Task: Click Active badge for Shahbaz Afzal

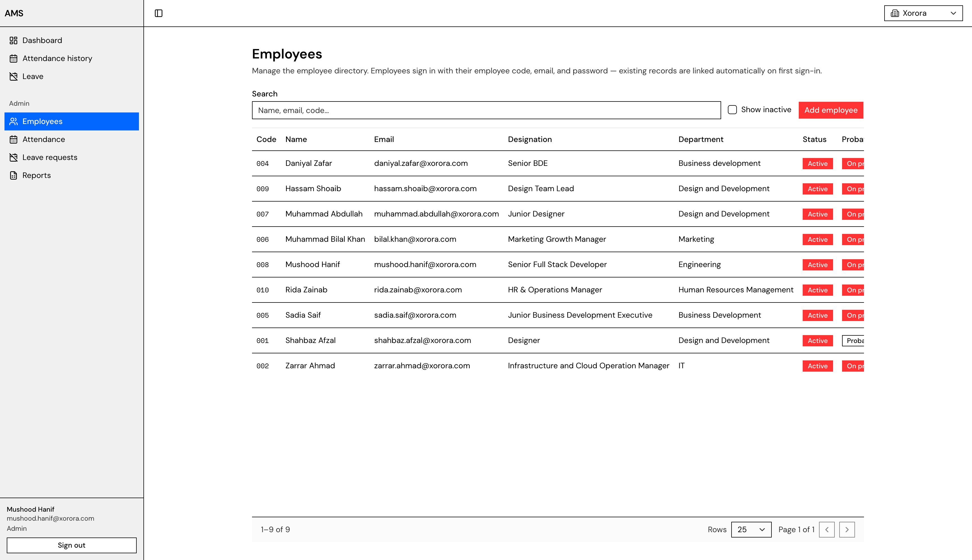Action: [x=817, y=341]
